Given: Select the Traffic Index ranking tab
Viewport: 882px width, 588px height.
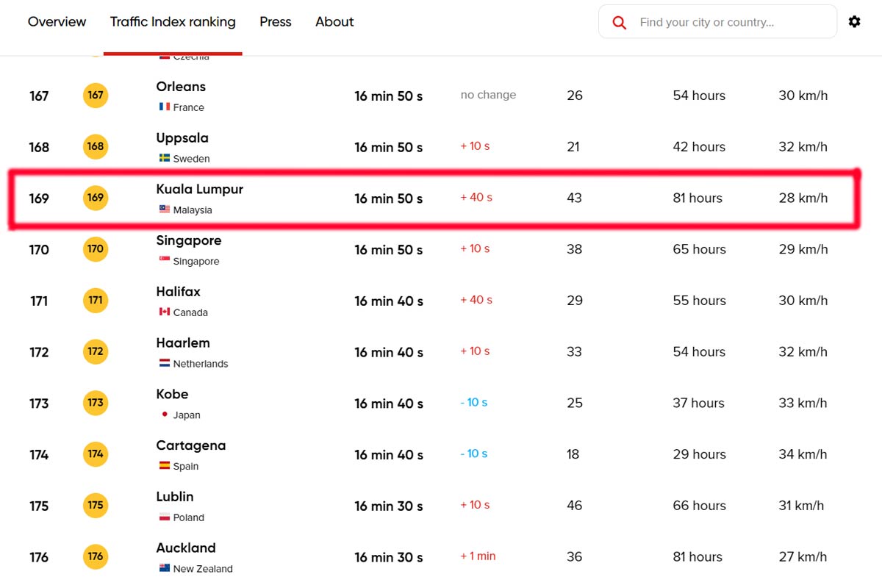Looking at the screenshot, I should pyautogui.click(x=173, y=22).
